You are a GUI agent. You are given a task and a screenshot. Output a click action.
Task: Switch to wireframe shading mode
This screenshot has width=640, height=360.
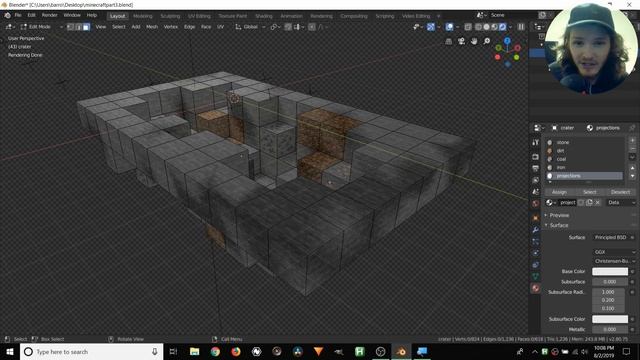pyautogui.click(x=478, y=27)
